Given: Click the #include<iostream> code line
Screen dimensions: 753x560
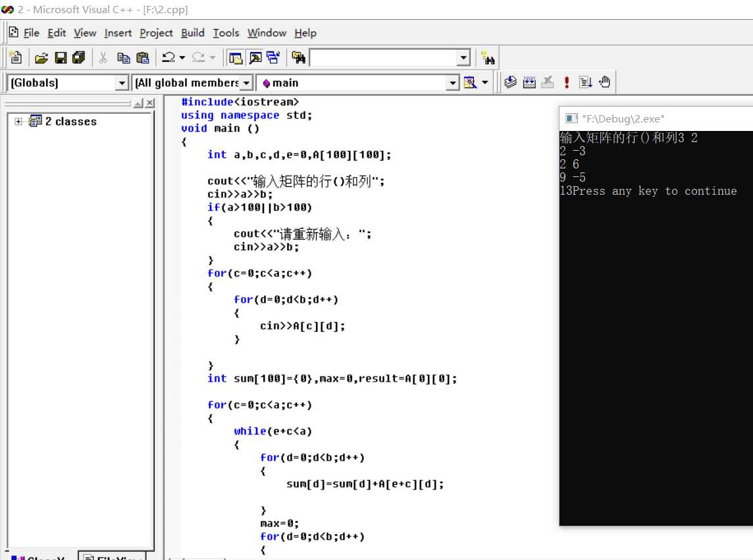Looking at the screenshot, I should click(240, 102).
